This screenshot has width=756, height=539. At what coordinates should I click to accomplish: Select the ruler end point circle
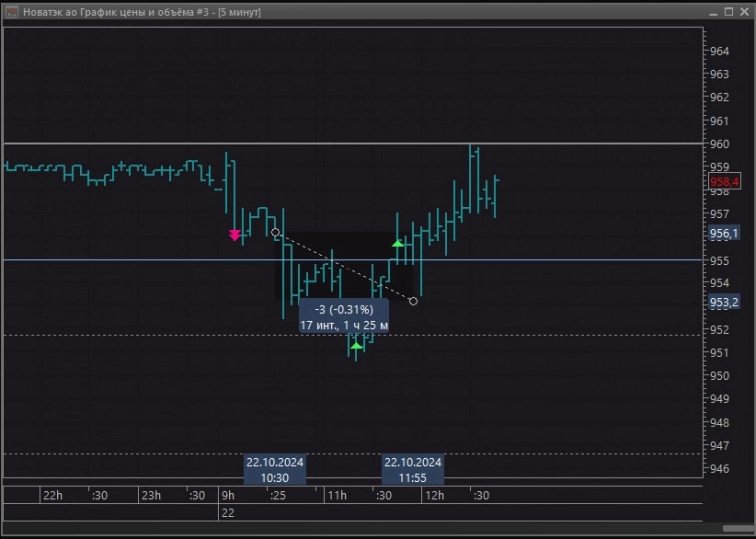click(x=414, y=301)
